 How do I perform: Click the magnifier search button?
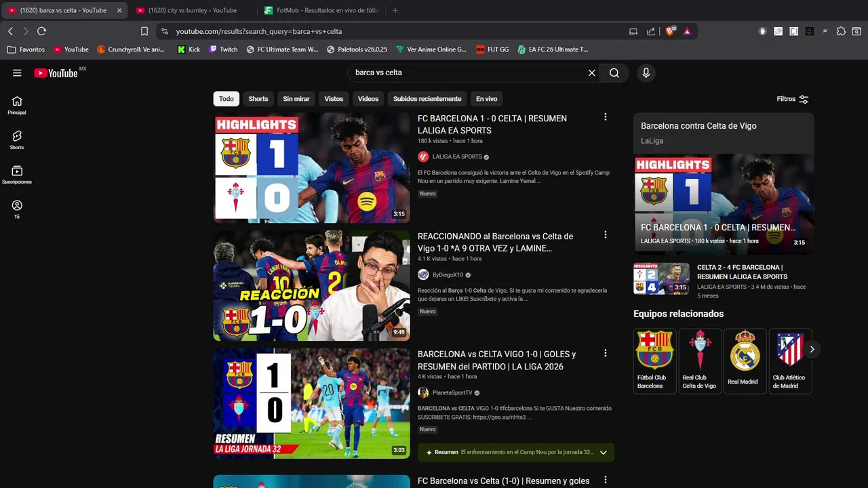point(614,73)
